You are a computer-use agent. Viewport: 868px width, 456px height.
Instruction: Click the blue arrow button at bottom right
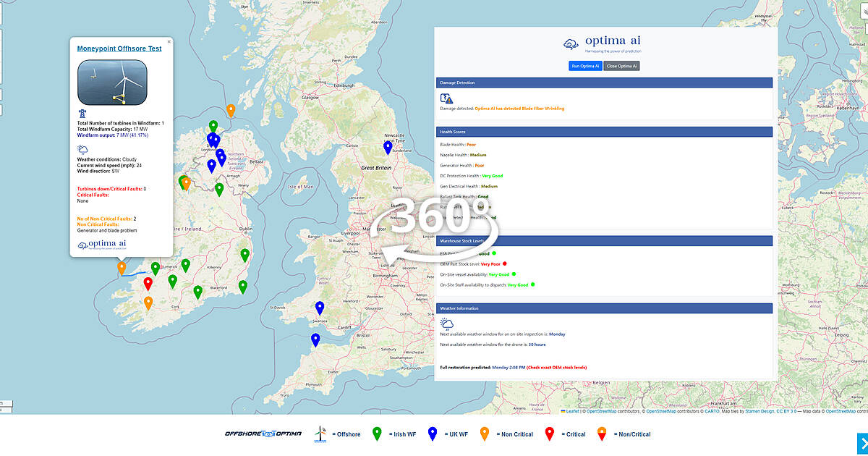tap(862, 442)
